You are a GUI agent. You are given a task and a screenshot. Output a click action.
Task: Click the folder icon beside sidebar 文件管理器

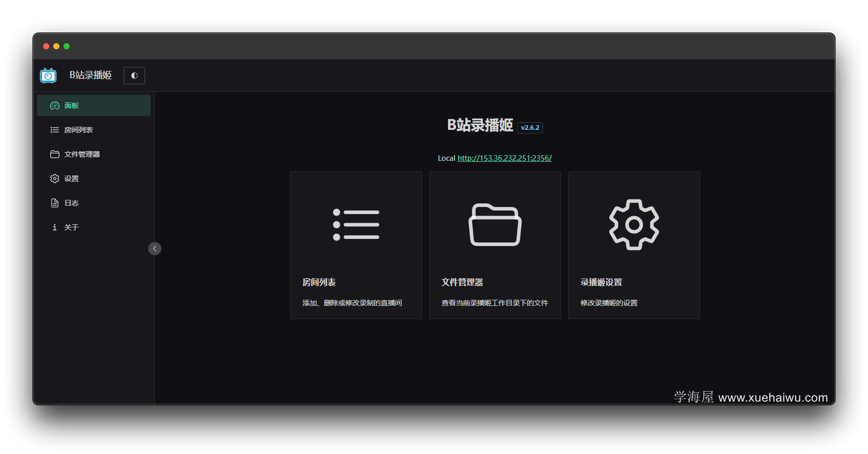55,154
